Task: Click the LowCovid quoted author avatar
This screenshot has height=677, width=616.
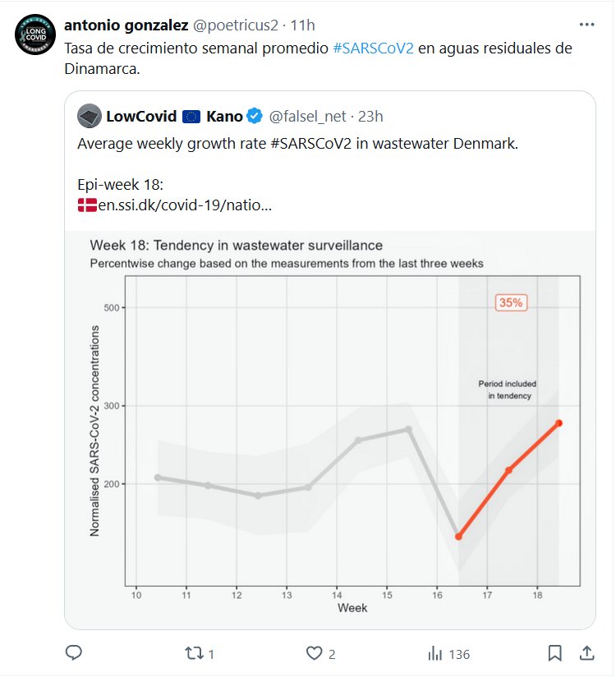Action: coord(89,116)
